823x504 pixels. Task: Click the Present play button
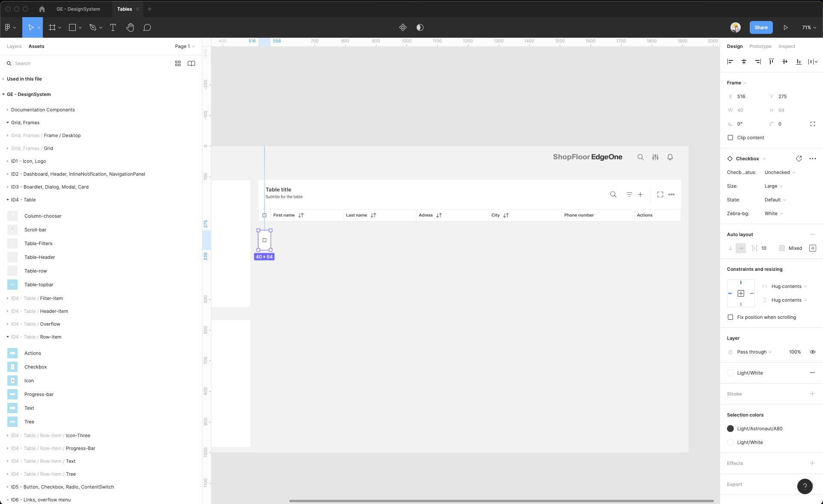coord(785,27)
